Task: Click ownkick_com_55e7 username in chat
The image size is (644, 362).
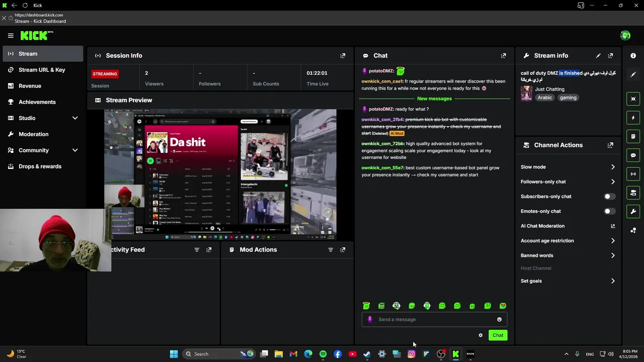Action: coord(382,168)
